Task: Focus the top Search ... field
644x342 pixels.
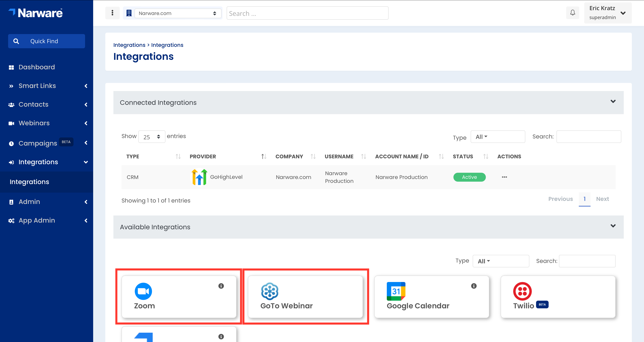Action: (307, 13)
